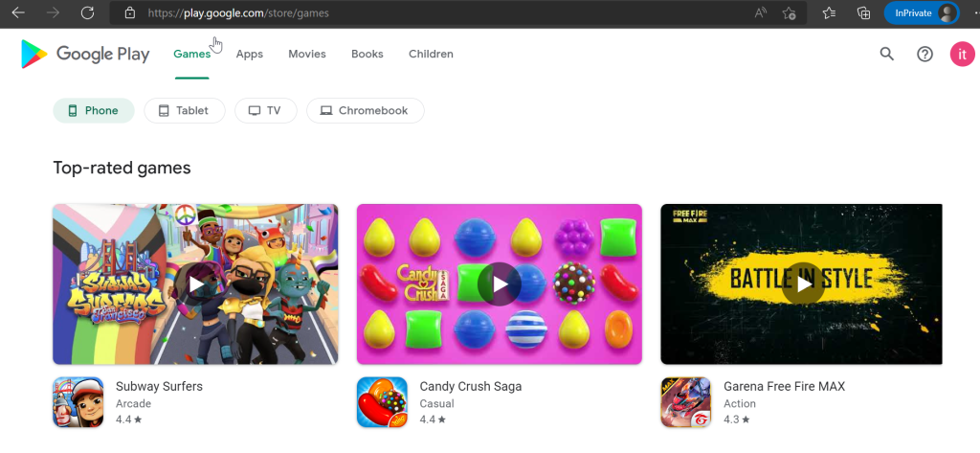Viewport: 980px width, 453px height.
Task: Play the Candy Crush Saga video
Action: click(500, 284)
